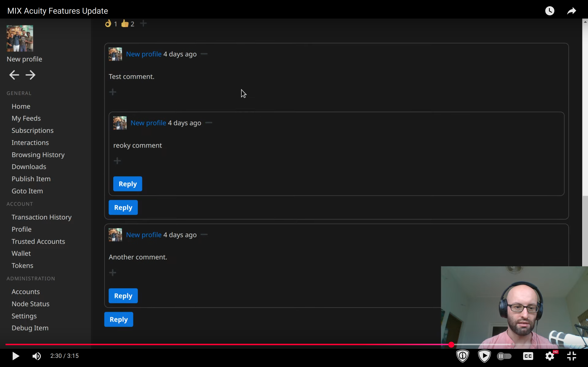588x367 pixels.
Task: Open My Feeds from the sidebar
Action: (x=26, y=118)
